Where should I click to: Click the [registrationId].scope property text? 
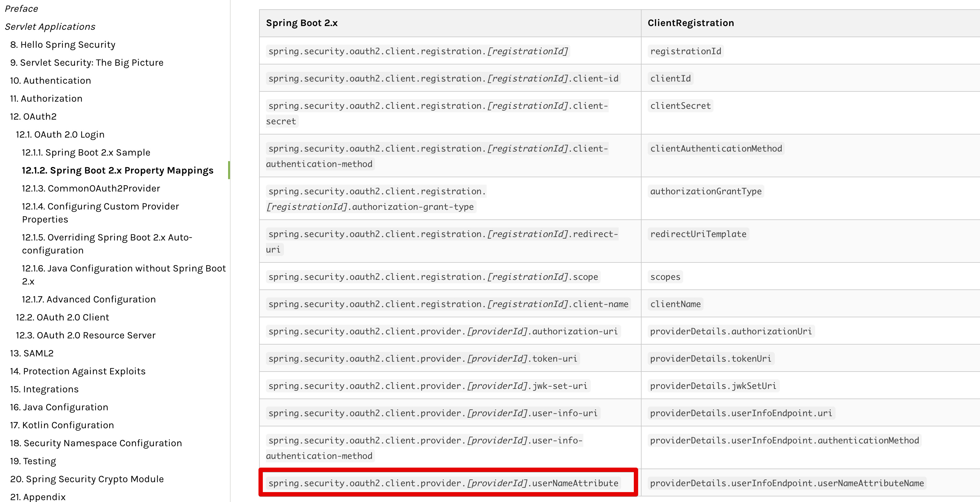tap(433, 276)
